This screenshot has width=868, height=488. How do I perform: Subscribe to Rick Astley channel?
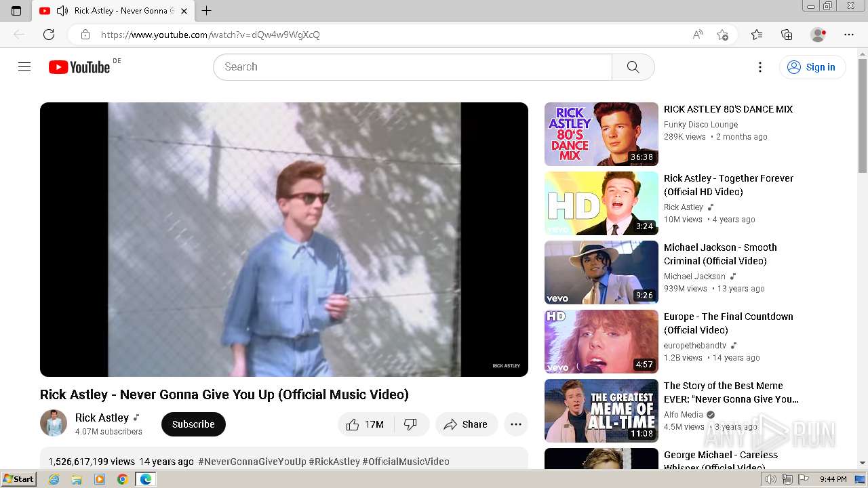point(193,424)
